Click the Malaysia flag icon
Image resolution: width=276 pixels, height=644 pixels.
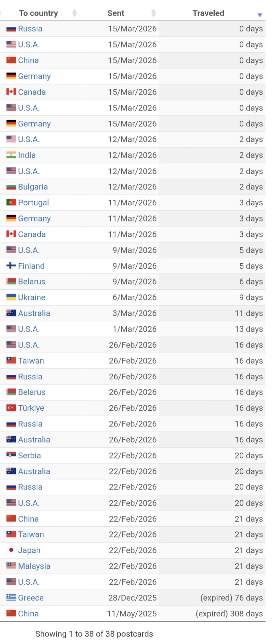(11, 566)
